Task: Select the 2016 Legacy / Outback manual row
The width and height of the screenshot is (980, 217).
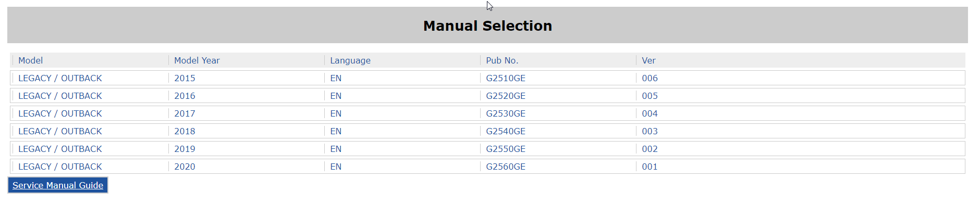Action: pos(487,96)
